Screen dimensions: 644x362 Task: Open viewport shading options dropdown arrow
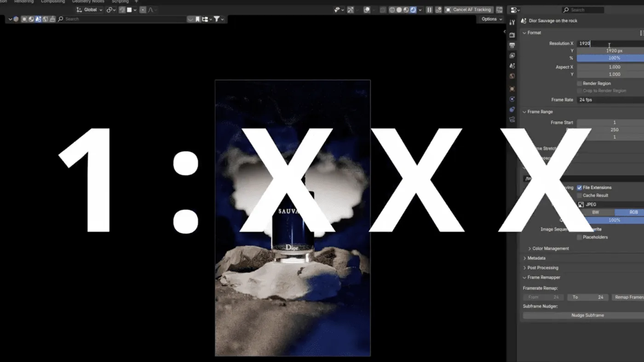tap(420, 10)
